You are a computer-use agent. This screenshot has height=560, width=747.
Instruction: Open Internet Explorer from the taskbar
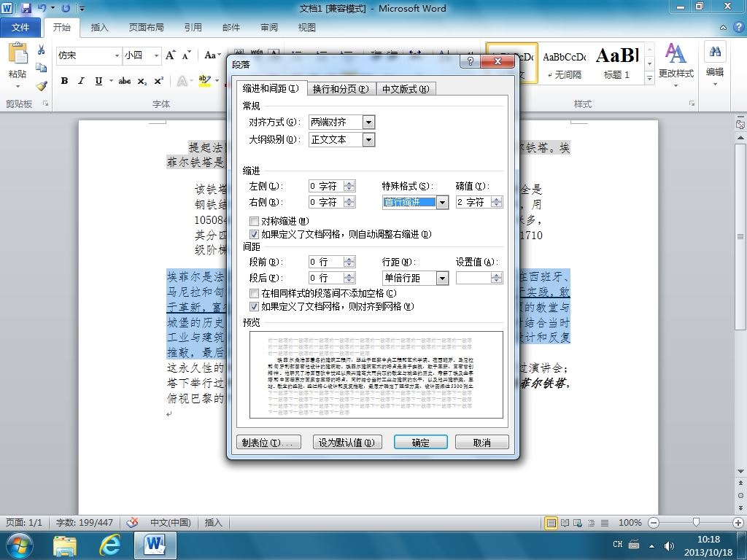[109, 545]
